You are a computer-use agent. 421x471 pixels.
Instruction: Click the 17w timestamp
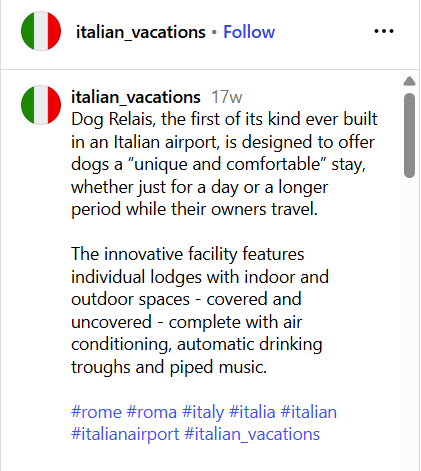227,97
